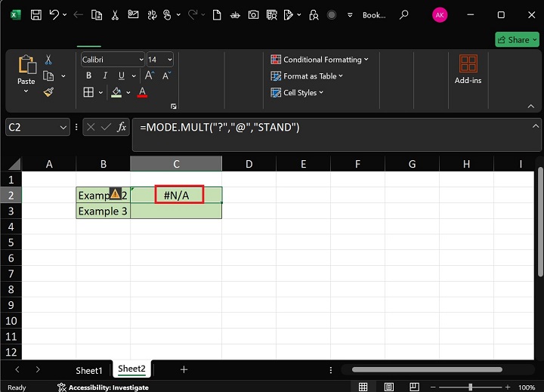The width and height of the screenshot is (544, 392).
Task: Click the green Share button
Action: [x=517, y=40]
